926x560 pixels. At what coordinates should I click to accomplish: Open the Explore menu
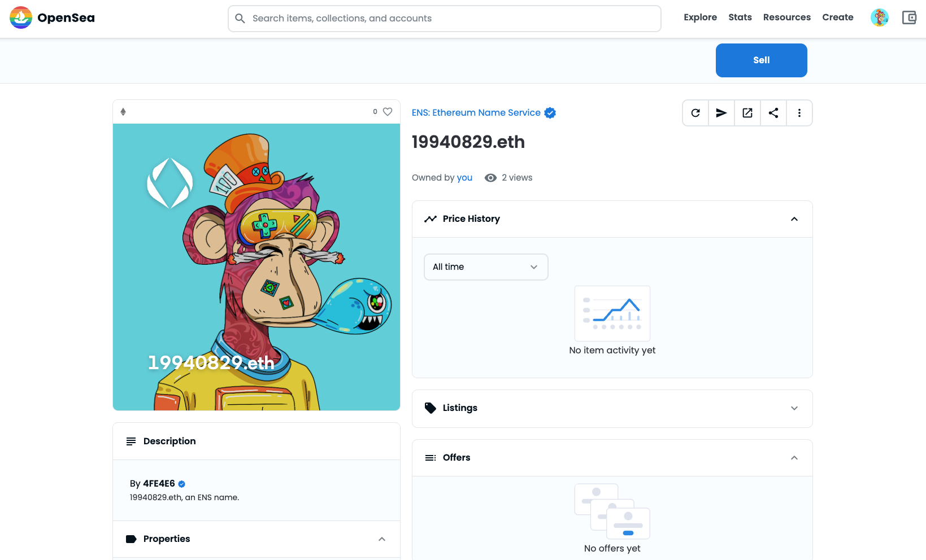pos(700,17)
